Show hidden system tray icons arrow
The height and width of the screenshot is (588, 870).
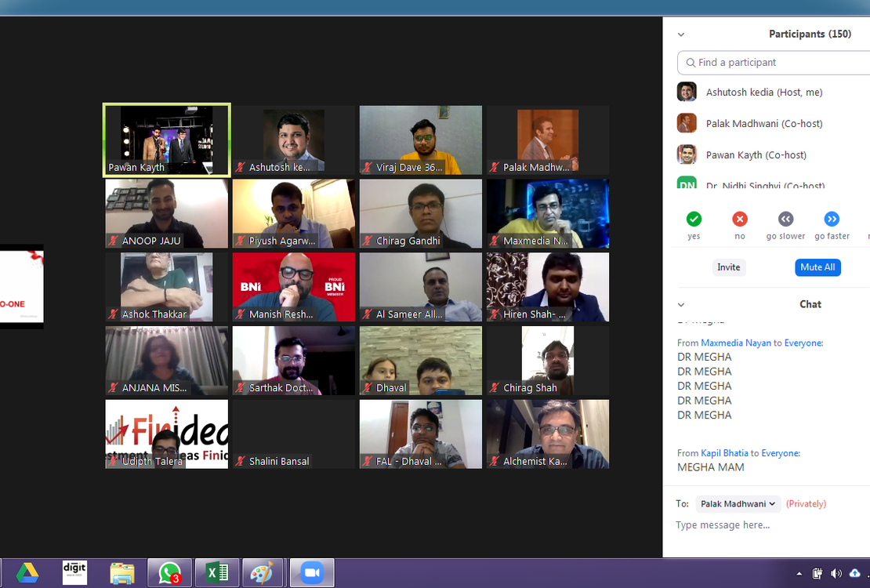click(799, 574)
